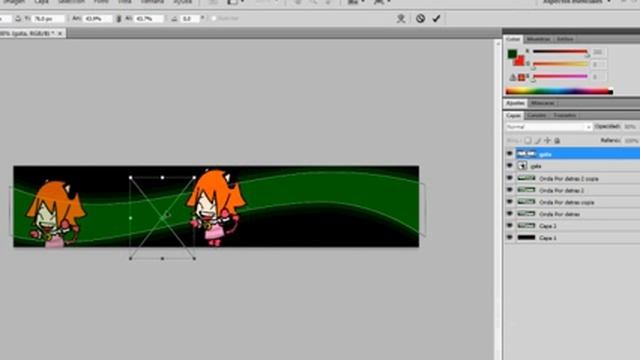Click the Opacidad value field
This screenshot has width=640, height=360.
(x=631, y=127)
